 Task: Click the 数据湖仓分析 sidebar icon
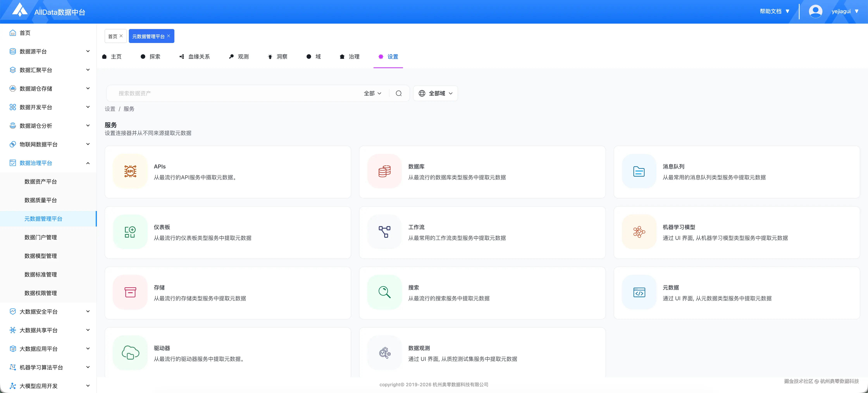point(13,126)
